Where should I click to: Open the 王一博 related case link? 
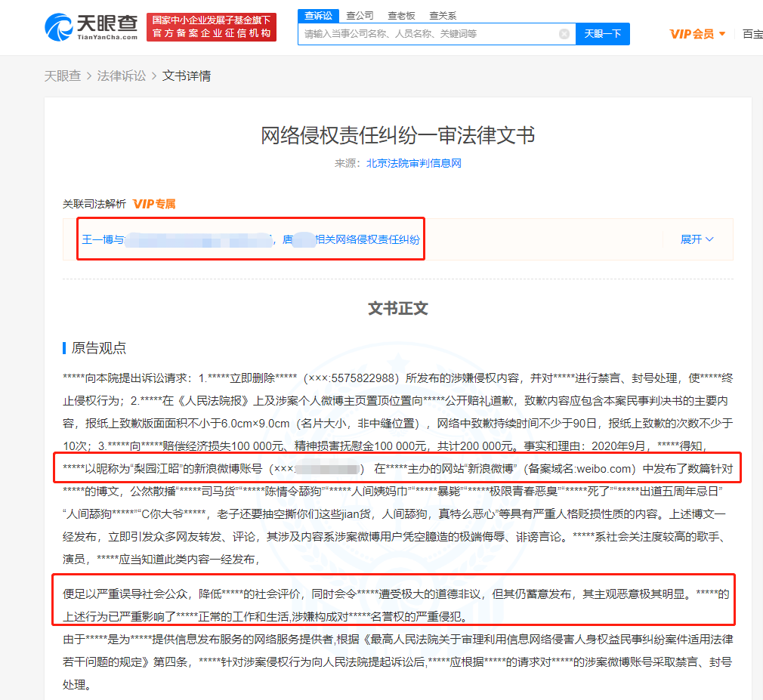(251, 239)
